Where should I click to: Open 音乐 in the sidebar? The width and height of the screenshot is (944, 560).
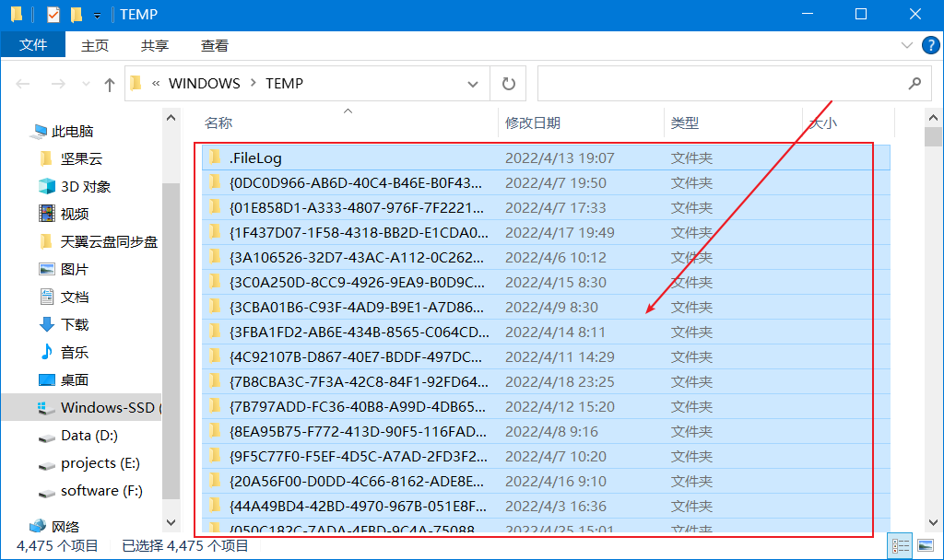pyautogui.click(x=75, y=353)
